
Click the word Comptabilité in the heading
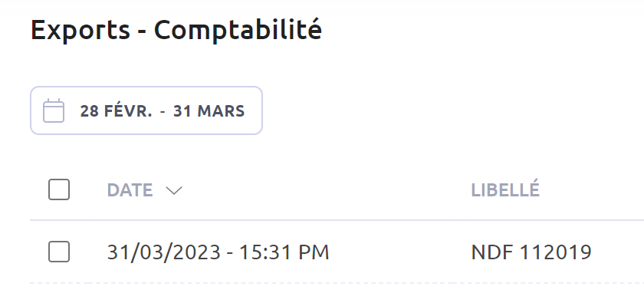click(238, 31)
